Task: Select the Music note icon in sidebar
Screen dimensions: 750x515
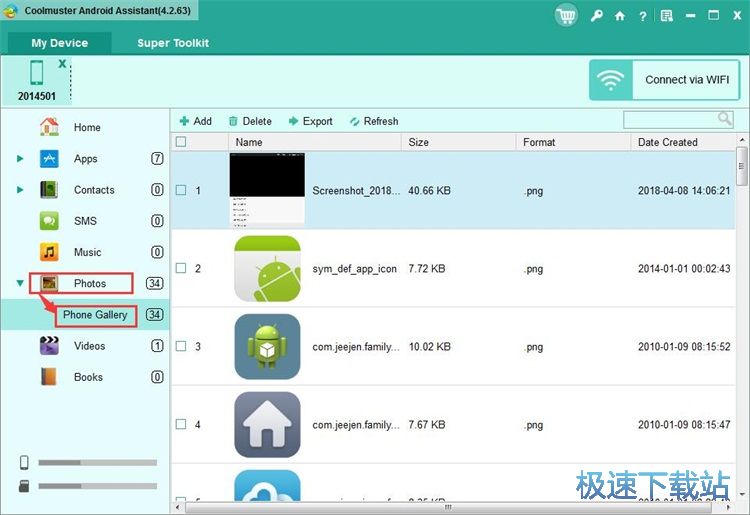Action: point(49,252)
